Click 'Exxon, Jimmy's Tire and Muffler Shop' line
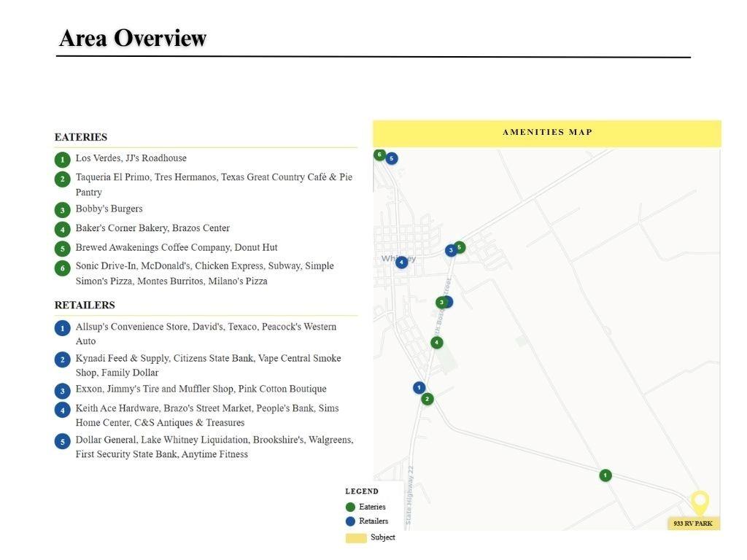 [201, 389]
